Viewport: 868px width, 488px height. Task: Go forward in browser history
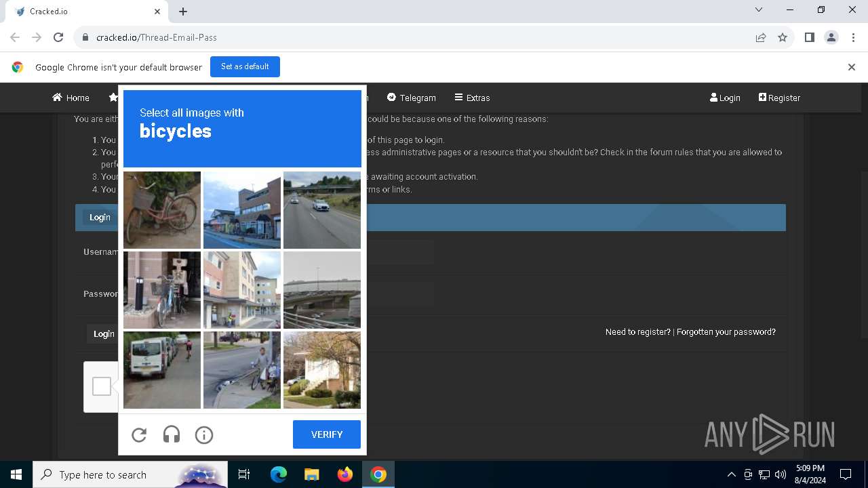pos(37,37)
